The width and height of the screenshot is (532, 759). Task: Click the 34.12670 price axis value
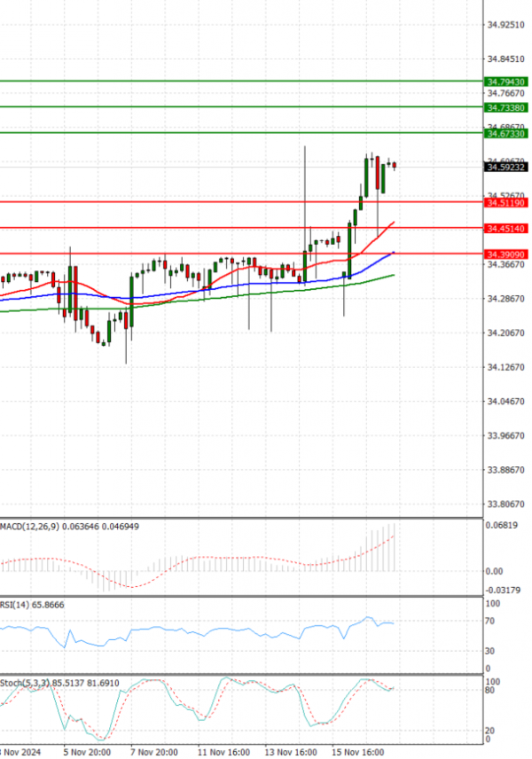pyautogui.click(x=505, y=367)
